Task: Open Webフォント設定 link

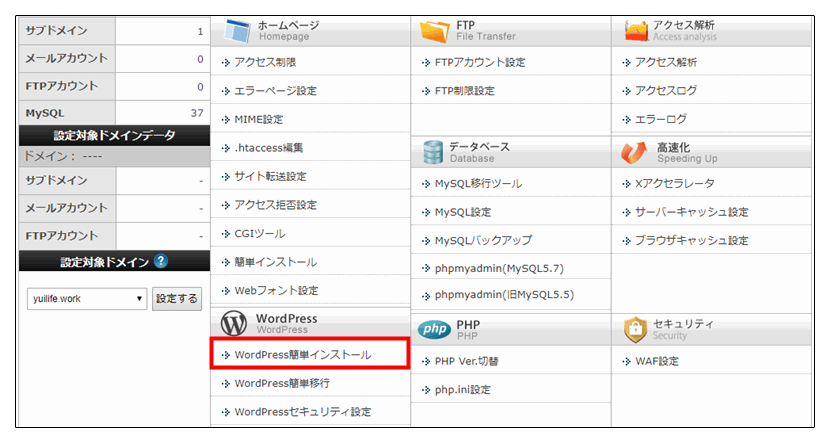Action: coord(277,291)
